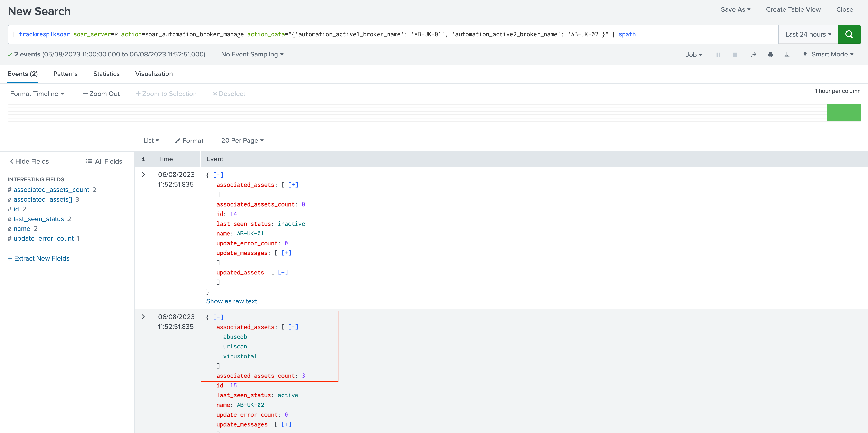
Task: Open the Job menu
Action: click(x=694, y=55)
